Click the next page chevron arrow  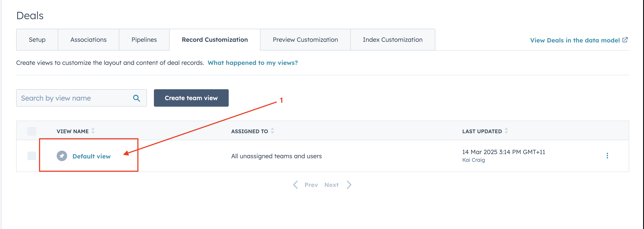tap(349, 185)
